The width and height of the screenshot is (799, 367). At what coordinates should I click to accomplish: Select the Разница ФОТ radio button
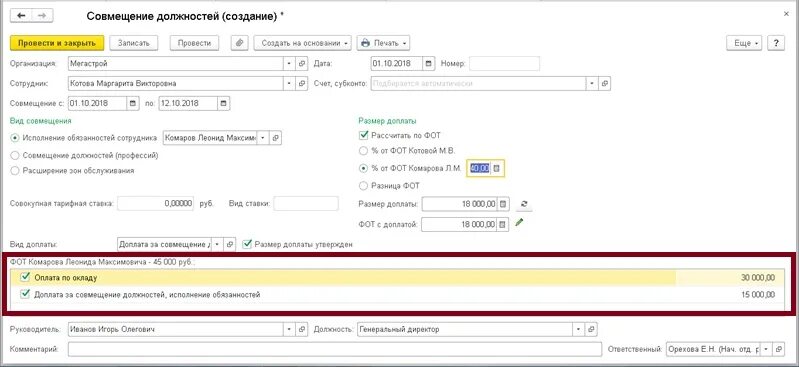click(363, 186)
